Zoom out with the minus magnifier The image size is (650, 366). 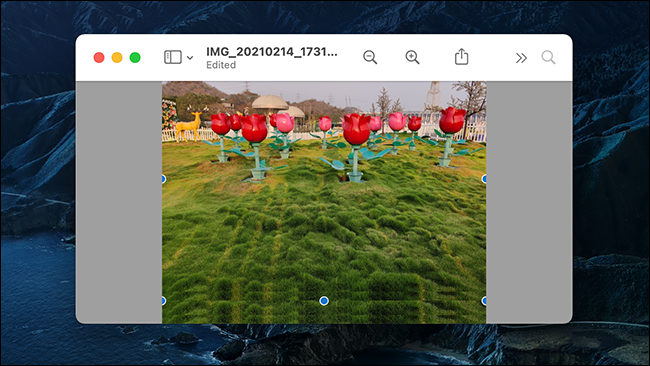point(370,57)
